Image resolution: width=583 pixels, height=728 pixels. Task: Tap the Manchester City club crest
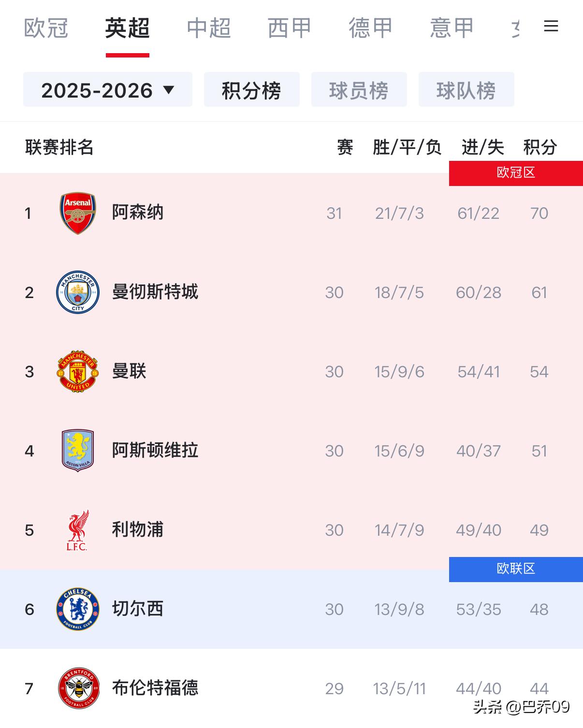pos(78,292)
